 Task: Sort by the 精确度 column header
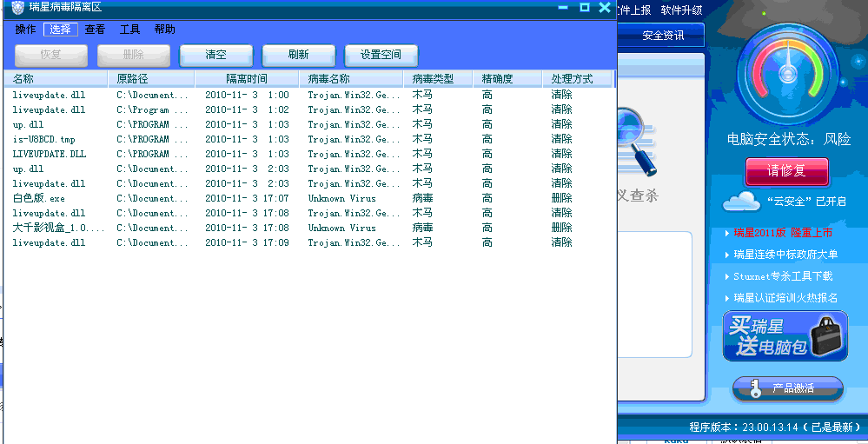507,79
